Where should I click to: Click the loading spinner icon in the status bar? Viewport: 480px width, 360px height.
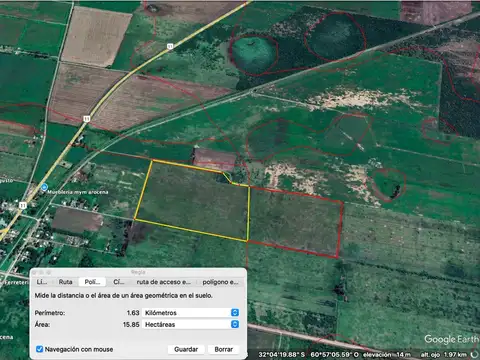point(474,354)
